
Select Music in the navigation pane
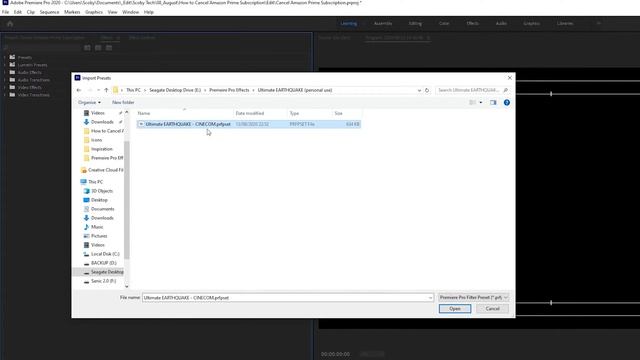click(97, 227)
